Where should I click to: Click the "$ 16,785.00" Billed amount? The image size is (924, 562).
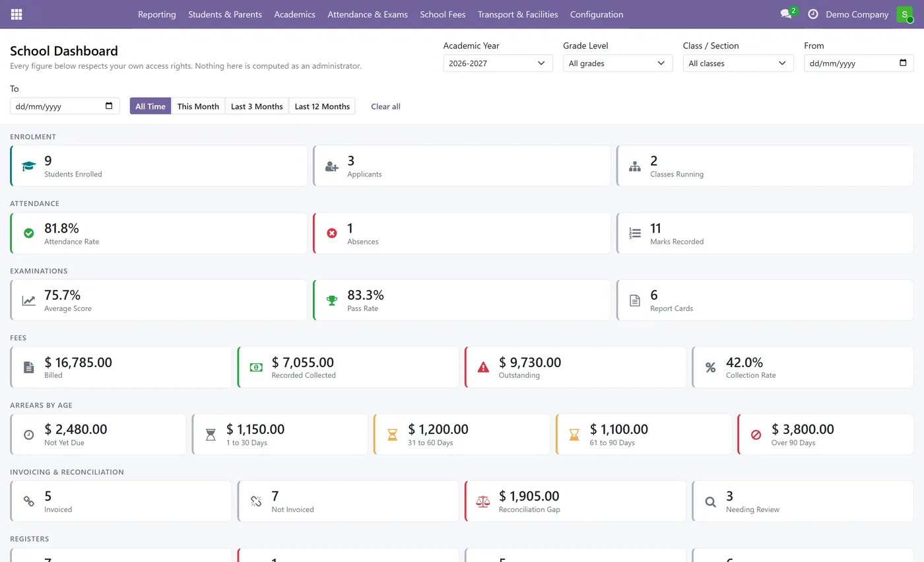click(x=78, y=362)
